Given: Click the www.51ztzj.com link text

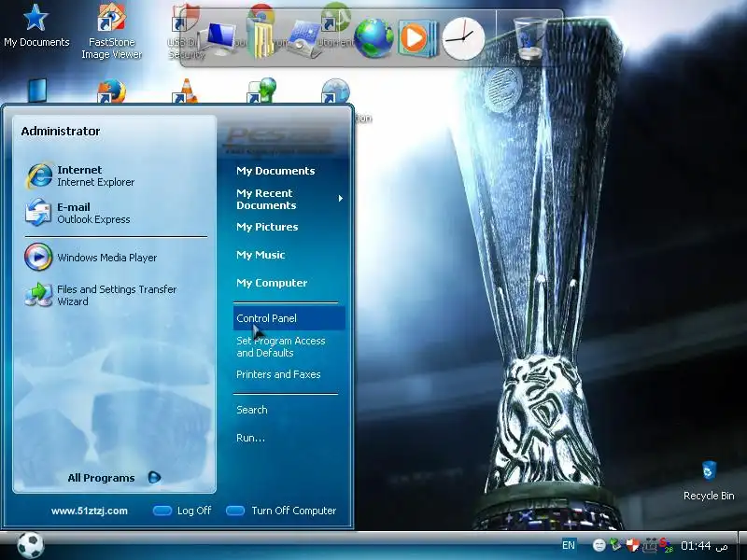Looking at the screenshot, I should point(90,511).
